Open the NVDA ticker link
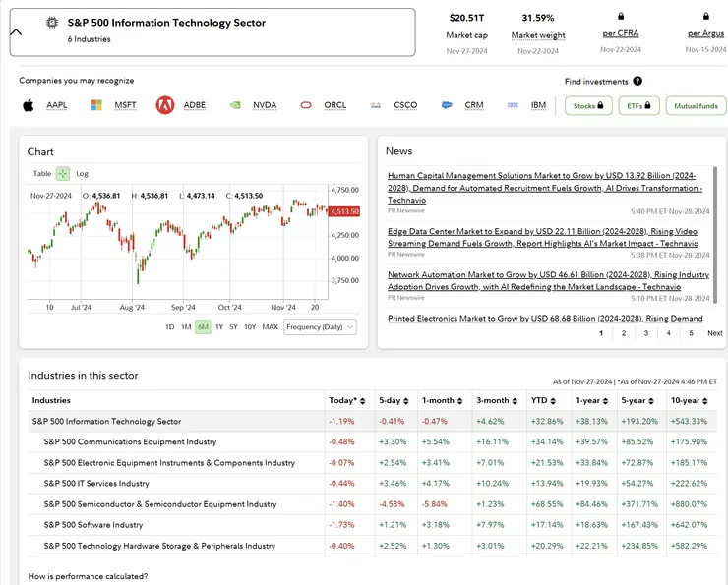 click(265, 105)
